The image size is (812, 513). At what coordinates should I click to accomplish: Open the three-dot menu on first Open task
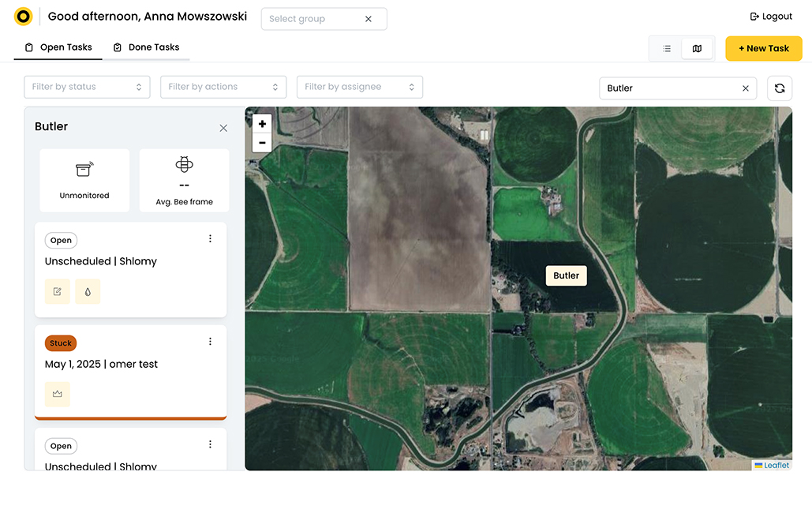click(x=210, y=239)
